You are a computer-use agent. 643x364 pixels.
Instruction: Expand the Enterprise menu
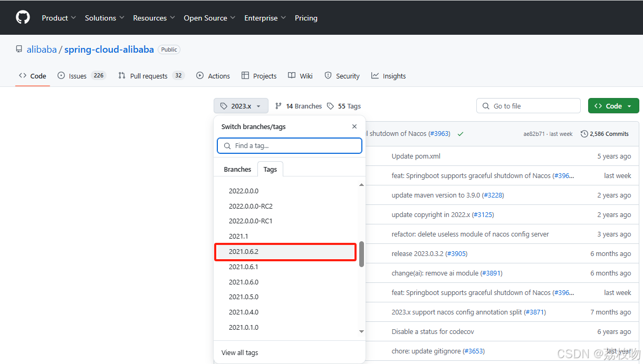[265, 18]
